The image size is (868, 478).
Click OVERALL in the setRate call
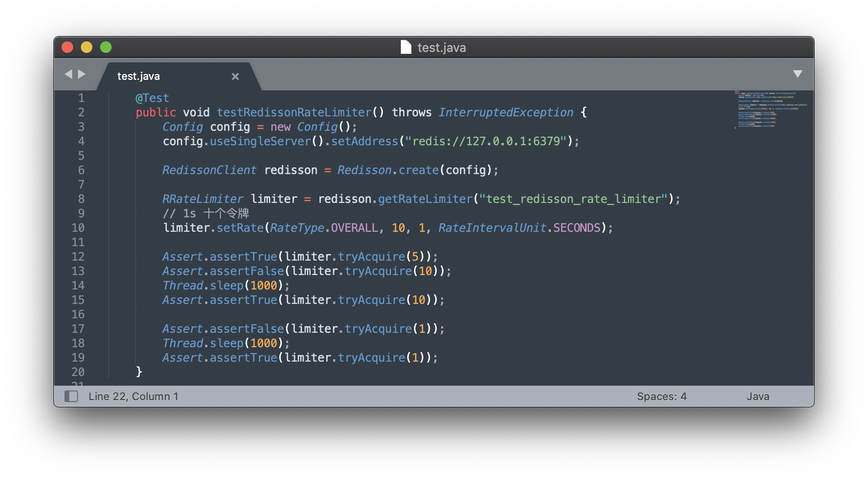355,228
